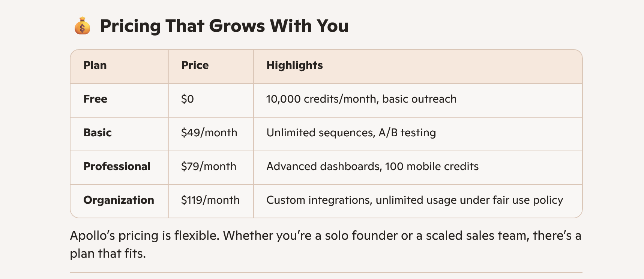Click the money bag emoji icon
The height and width of the screenshot is (279, 644).
coord(82,26)
